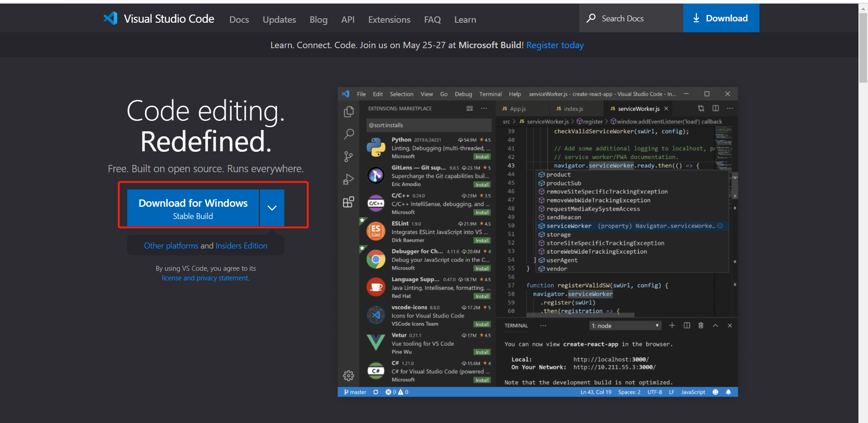Open the Insiders Edition link
The height and width of the screenshot is (423, 868).
click(241, 246)
